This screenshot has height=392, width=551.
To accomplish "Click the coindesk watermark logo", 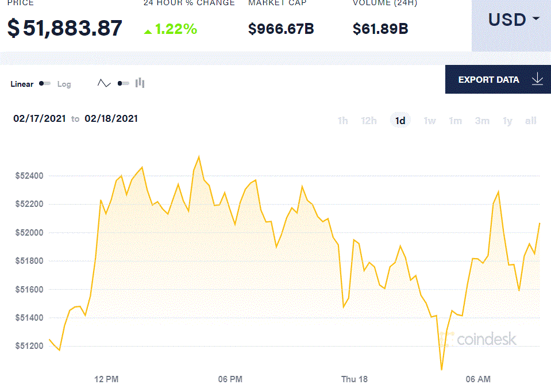I will point(480,339).
